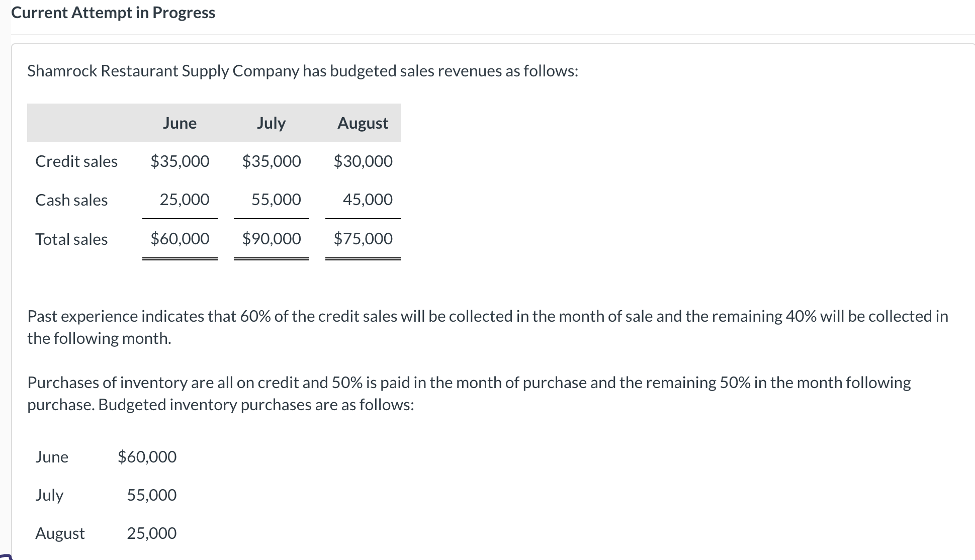Viewport: 975px width, 560px height.
Task: Click the August cash sales value 45,000
Action: pos(368,200)
